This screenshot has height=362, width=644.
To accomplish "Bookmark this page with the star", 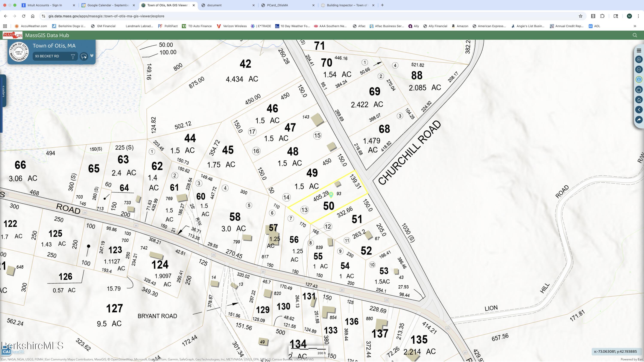I will 580,16.
